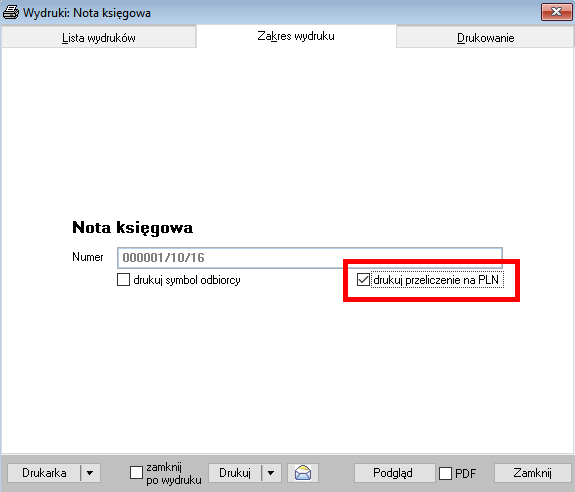This screenshot has width=575, height=492.
Task: Click the printer icon in title bar
Action: pos(11,12)
